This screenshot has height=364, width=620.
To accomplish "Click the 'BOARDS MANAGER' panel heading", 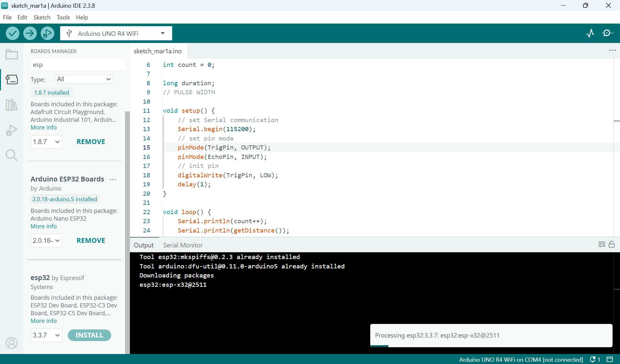I will [54, 51].
